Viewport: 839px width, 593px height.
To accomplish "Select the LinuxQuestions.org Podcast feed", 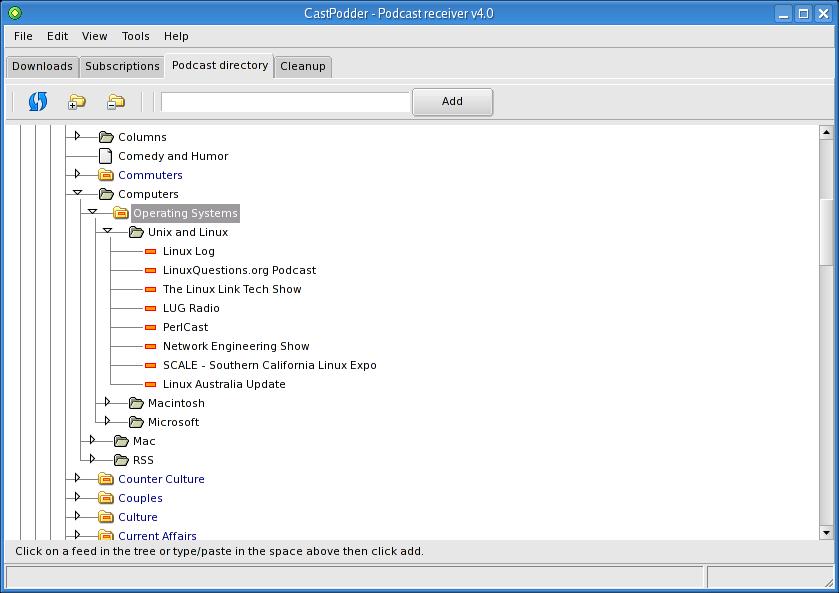I will coord(239,270).
